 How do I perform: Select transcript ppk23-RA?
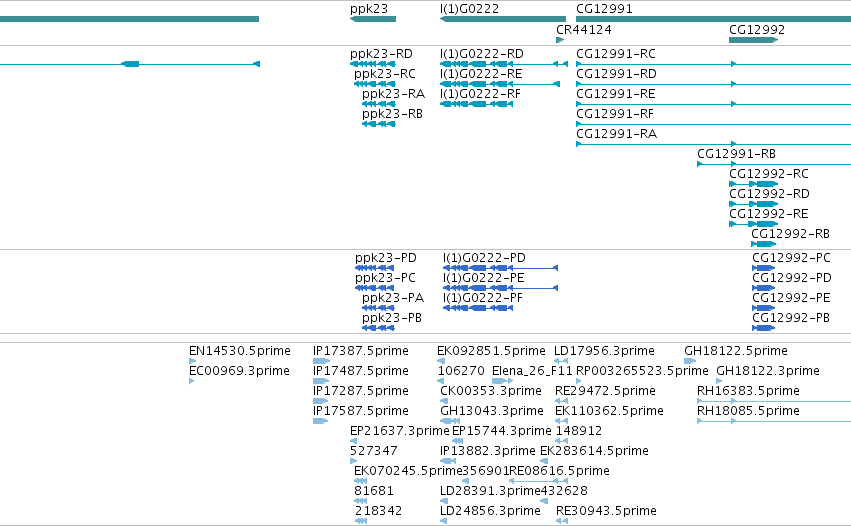pyautogui.click(x=378, y=104)
